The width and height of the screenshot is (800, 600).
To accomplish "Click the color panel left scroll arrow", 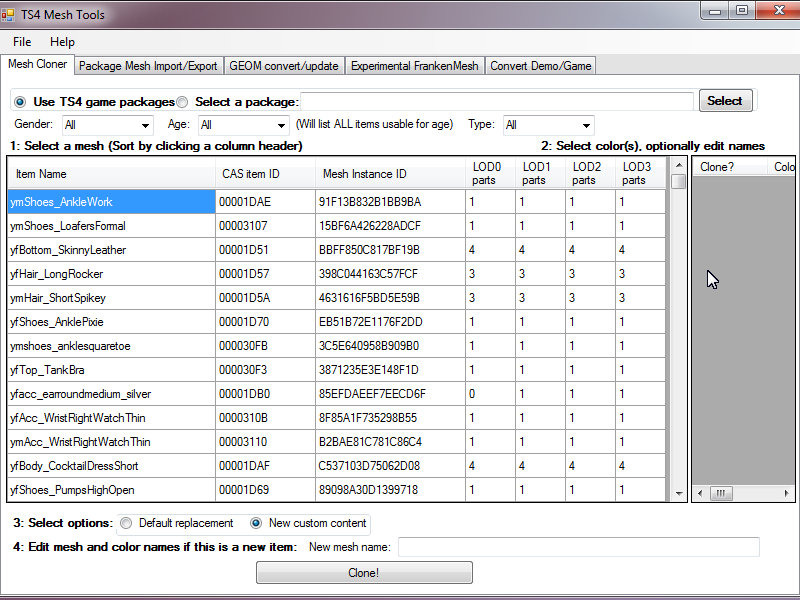I will click(700, 493).
